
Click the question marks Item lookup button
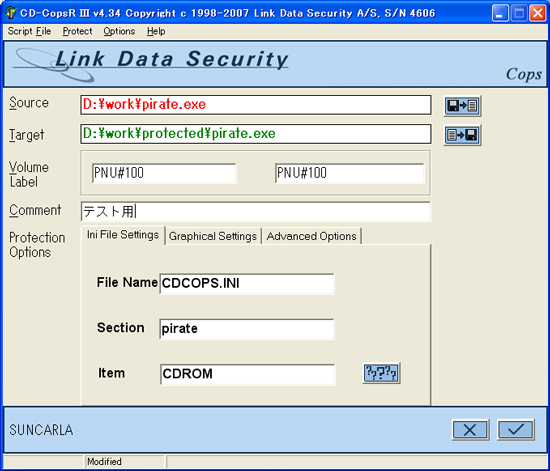click(381, 373)
